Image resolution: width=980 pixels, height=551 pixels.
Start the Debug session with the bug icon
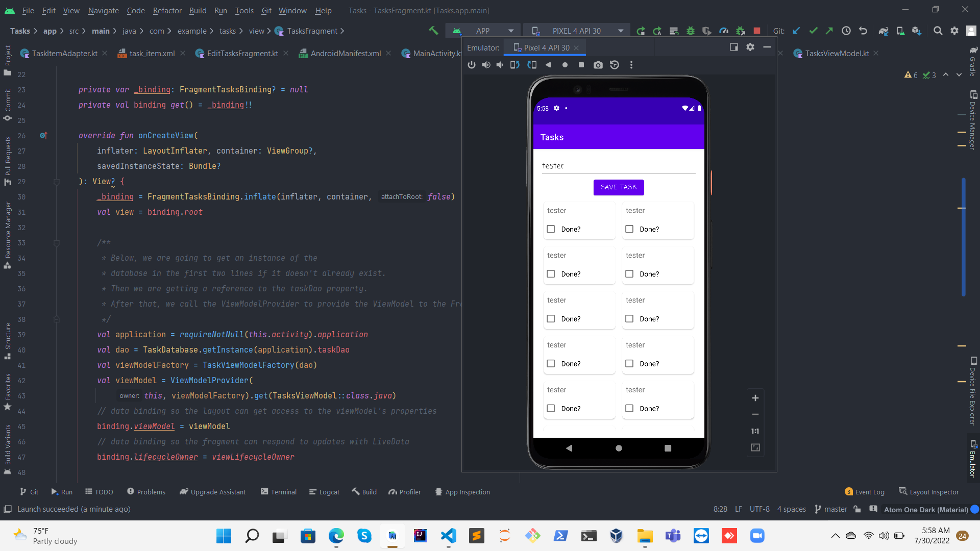point(690,31)
